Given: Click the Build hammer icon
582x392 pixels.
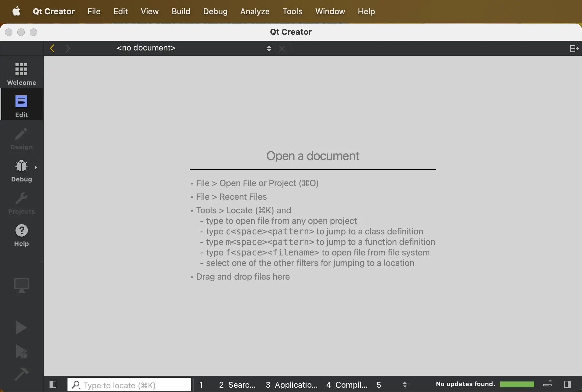Looking at the screenshot, I should point(21,374).
